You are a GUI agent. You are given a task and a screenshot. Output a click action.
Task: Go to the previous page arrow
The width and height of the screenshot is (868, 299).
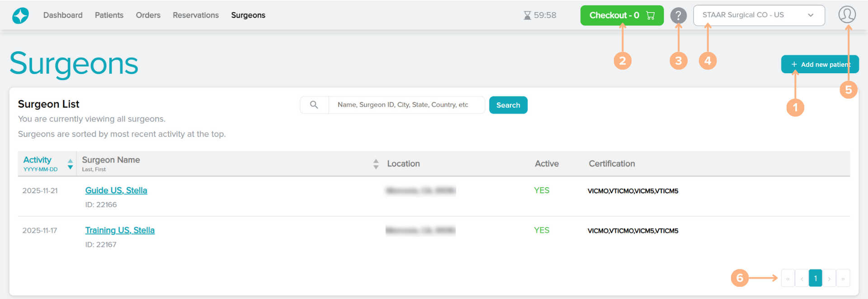point(802,279)
